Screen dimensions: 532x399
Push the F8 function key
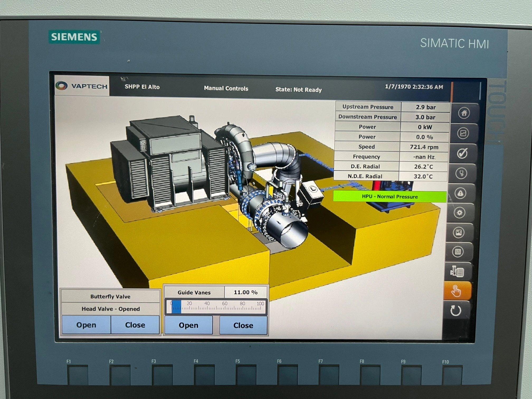(370, 375)
